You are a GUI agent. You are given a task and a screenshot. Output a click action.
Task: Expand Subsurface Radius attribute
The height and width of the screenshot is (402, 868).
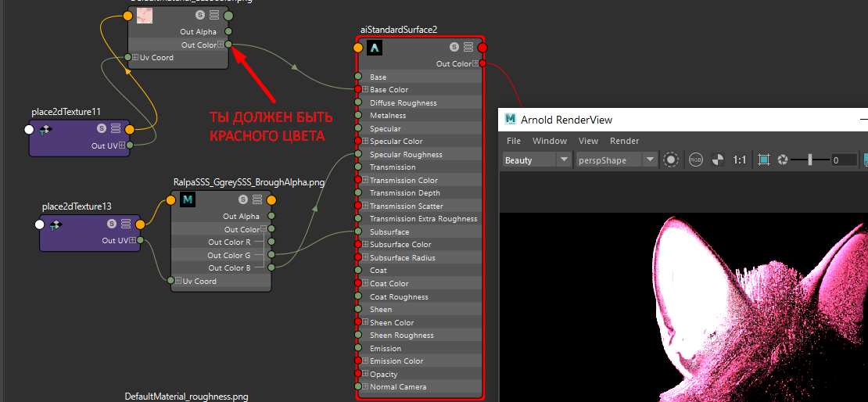tap(365, 257)
